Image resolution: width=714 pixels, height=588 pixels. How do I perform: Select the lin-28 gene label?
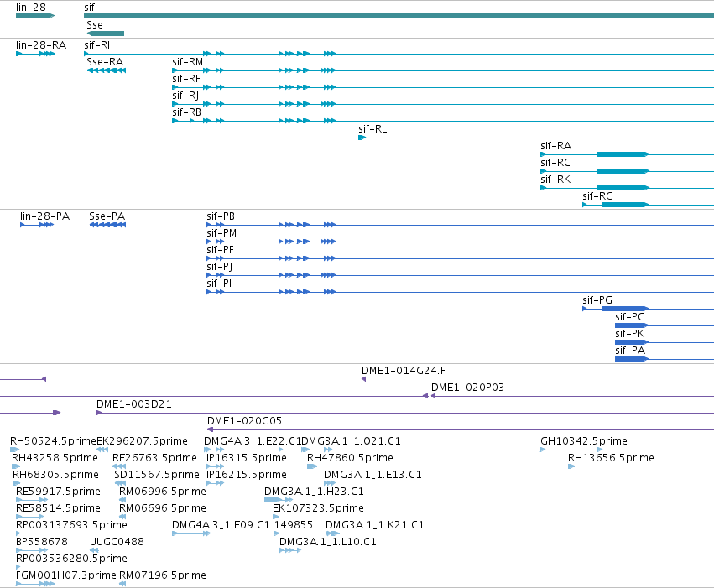click(31, 8)
